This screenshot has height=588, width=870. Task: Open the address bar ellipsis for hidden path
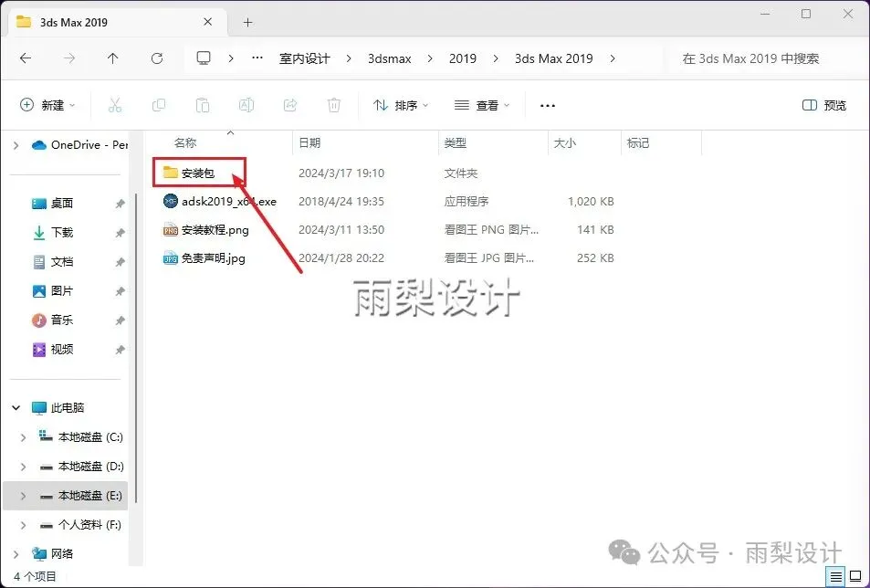pos(257,58)
